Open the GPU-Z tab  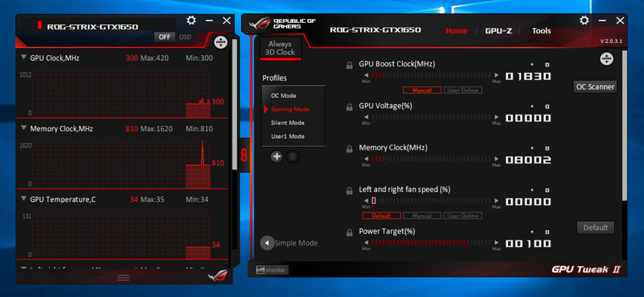tap(498, 31)
